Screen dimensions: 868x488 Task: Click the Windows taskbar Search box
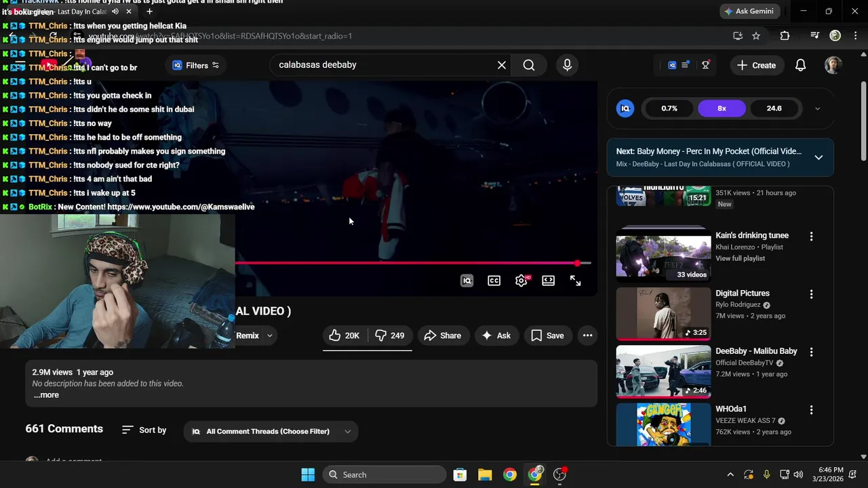(x=384, y=474)
